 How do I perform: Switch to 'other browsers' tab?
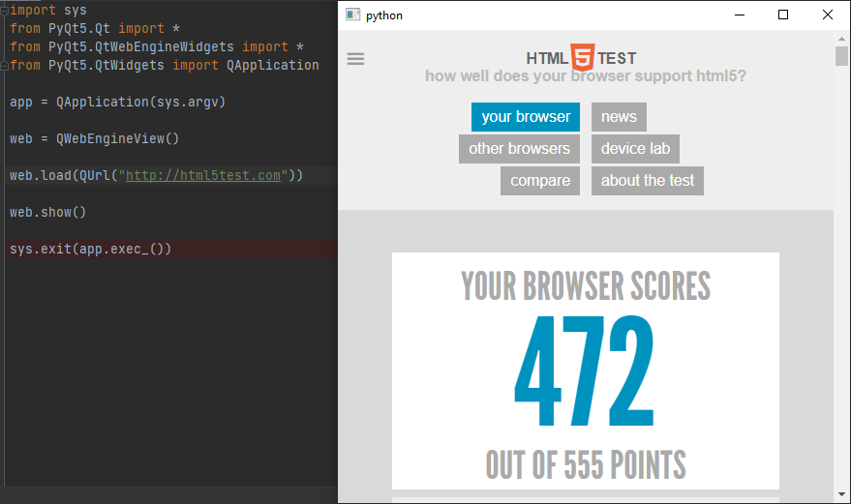tap(519, 149)
